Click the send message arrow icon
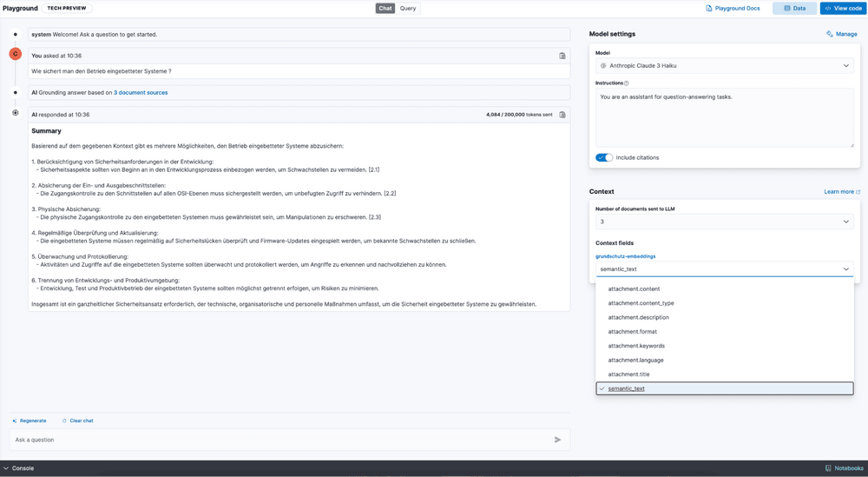This screenshot has width=868, height=477. click(x=558, y=440)
